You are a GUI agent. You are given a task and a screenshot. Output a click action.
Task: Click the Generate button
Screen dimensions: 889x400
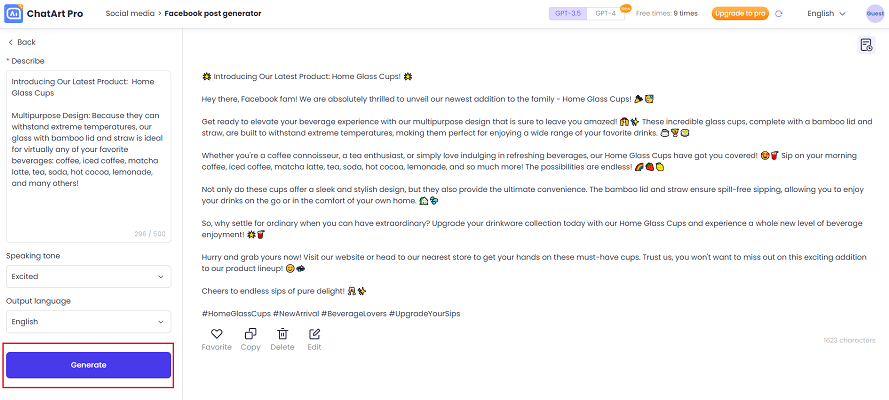(88, 365)
